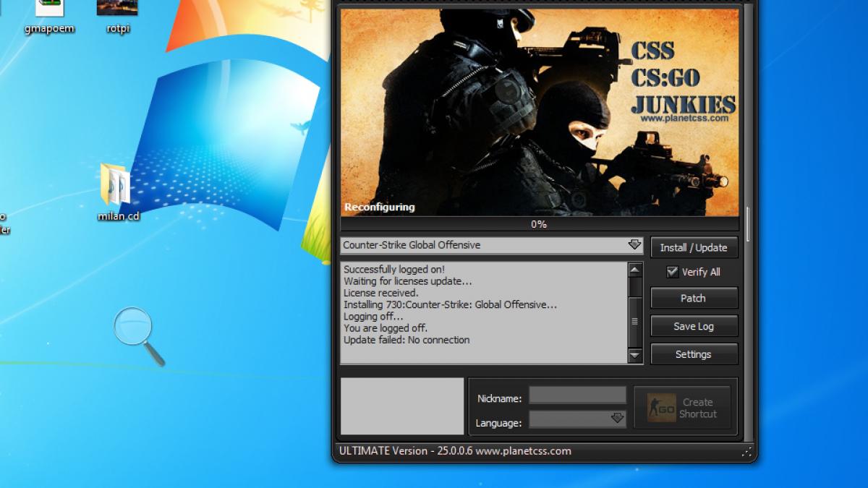Click the "Successfully logged on!" log line
The width and height of the screenshot is (868, 488).
(x=394, y=270)
